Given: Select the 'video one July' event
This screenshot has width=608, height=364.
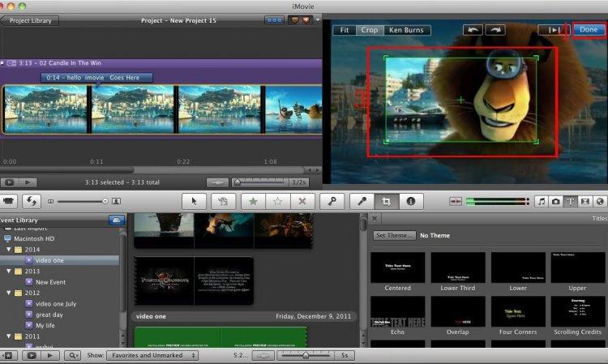Looking at the screenshot, I should tap(56, 304).
